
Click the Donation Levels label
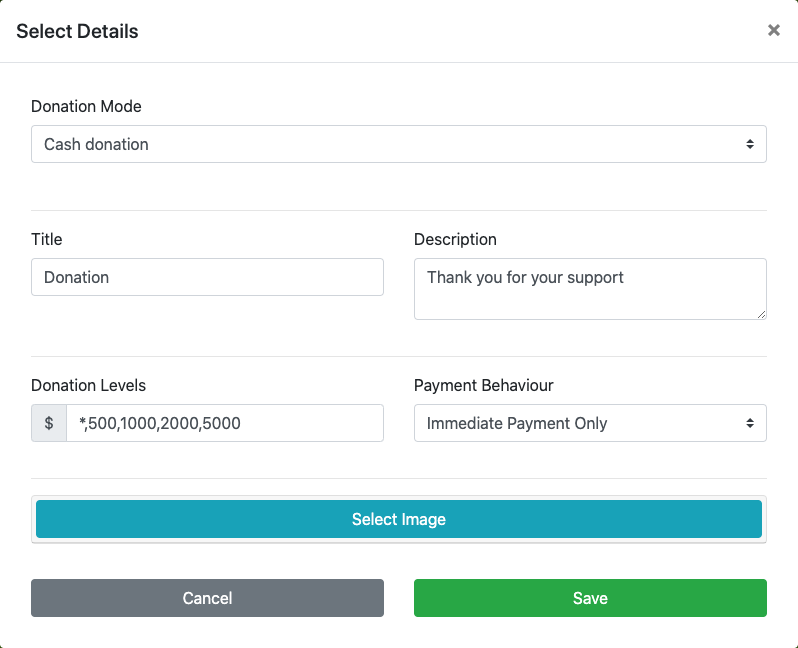pyautogui.click(x=88, y=385)
